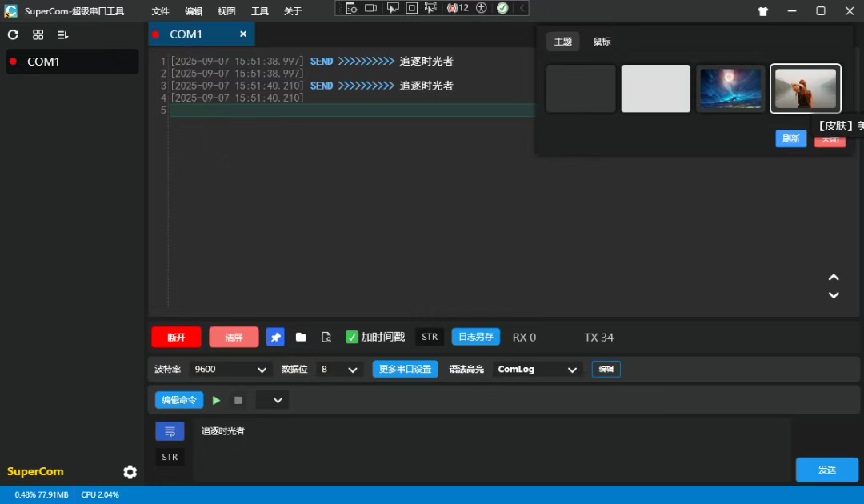Click the red 断开 disconnect button
Viewport: 864px width, 504px height.
click(x=176, y=337)
